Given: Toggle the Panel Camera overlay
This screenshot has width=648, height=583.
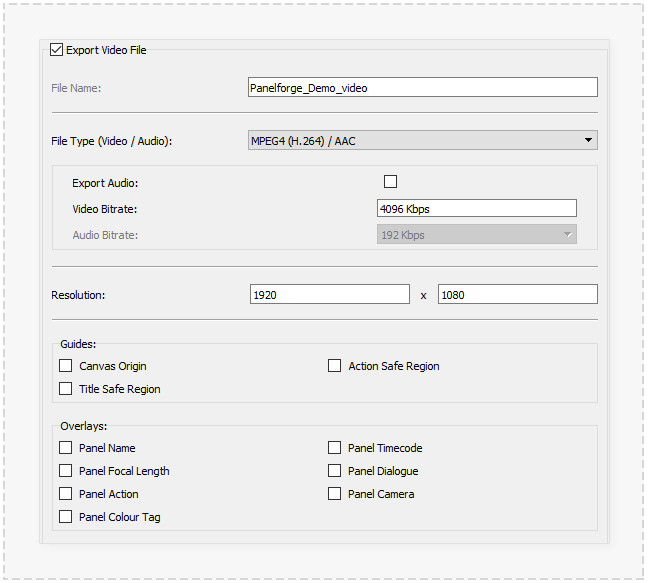Looking at the screenshot, I should click(335, 494).
